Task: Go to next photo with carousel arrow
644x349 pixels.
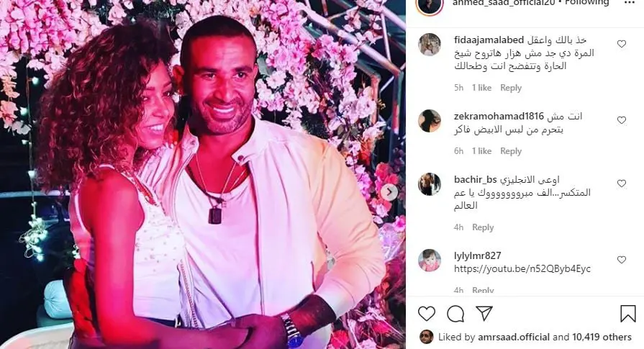Action: pyautogui.click(x=389, y=191)
